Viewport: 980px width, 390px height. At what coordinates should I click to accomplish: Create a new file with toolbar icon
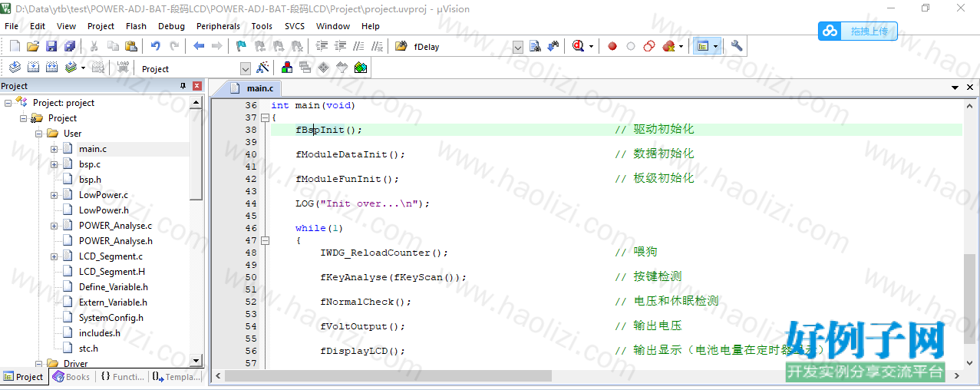tap(15, 46)
